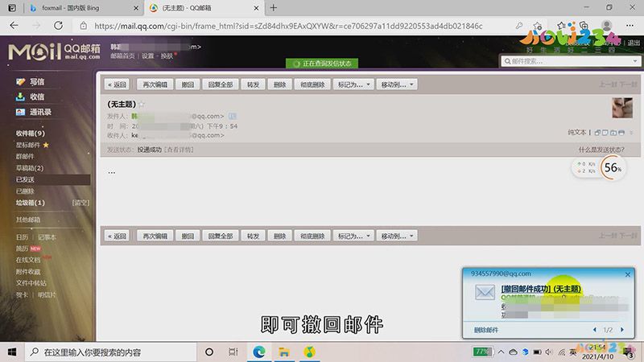Screen dimensions: 644x362
Task: Open Edge from the taskbar
Action: (259, 352)
